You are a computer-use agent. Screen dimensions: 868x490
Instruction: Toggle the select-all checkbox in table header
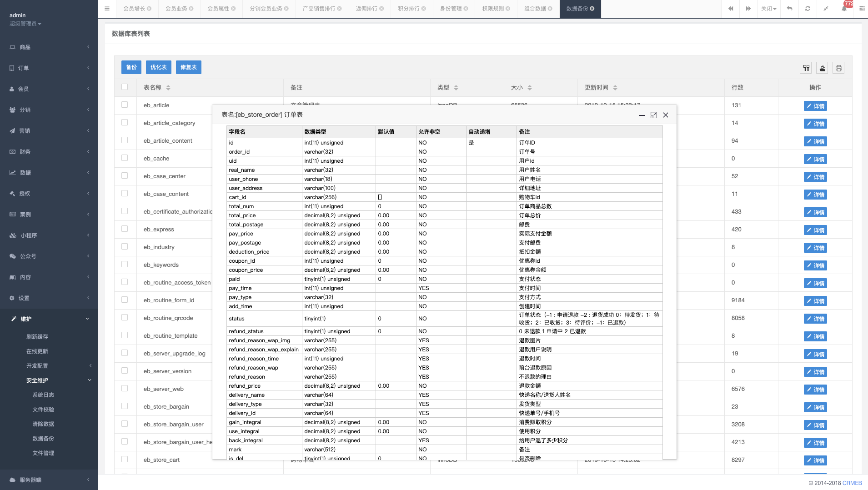click(125, 87)
